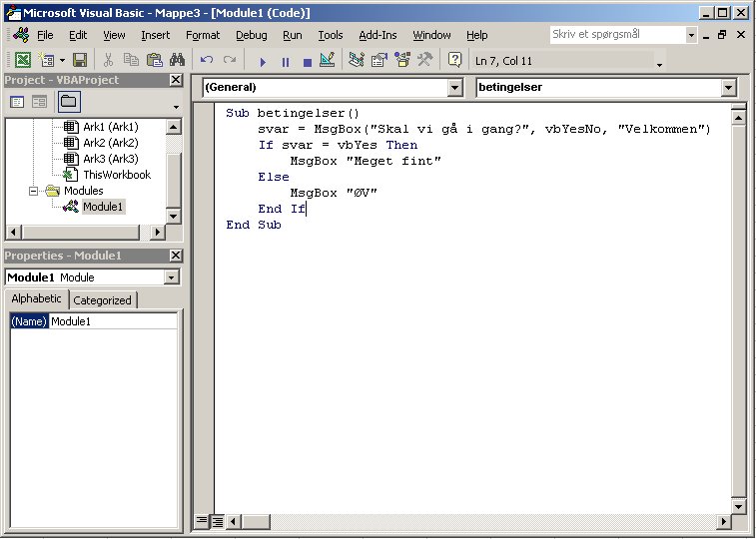
Task: Toggle Design Mode icon
Action: [x=328, y=60]
